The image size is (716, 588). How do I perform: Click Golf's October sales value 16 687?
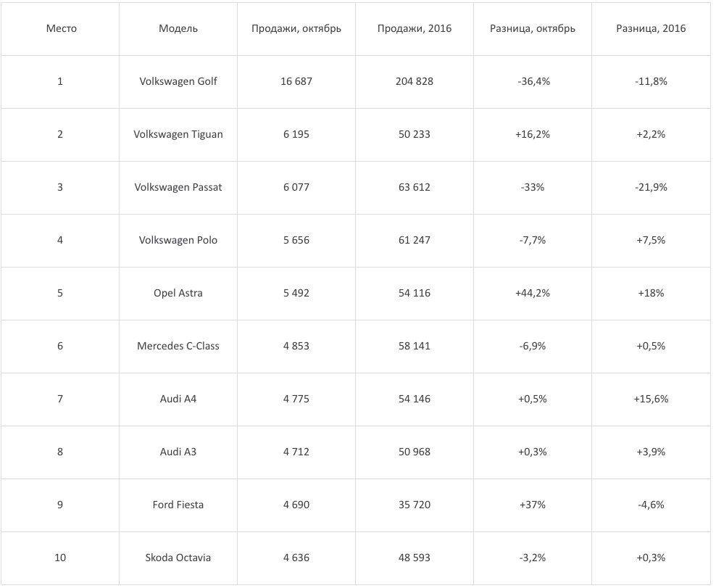(296, 81)
